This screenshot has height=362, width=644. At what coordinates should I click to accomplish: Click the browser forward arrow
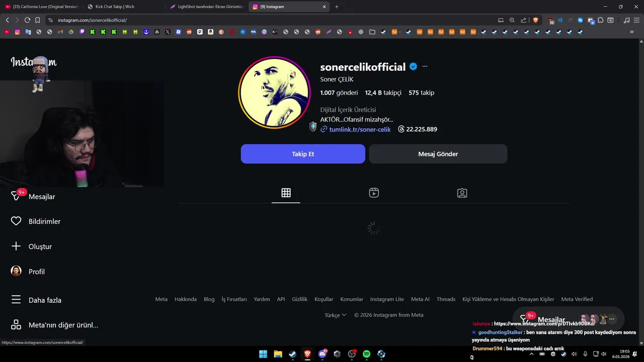point(17,20)
